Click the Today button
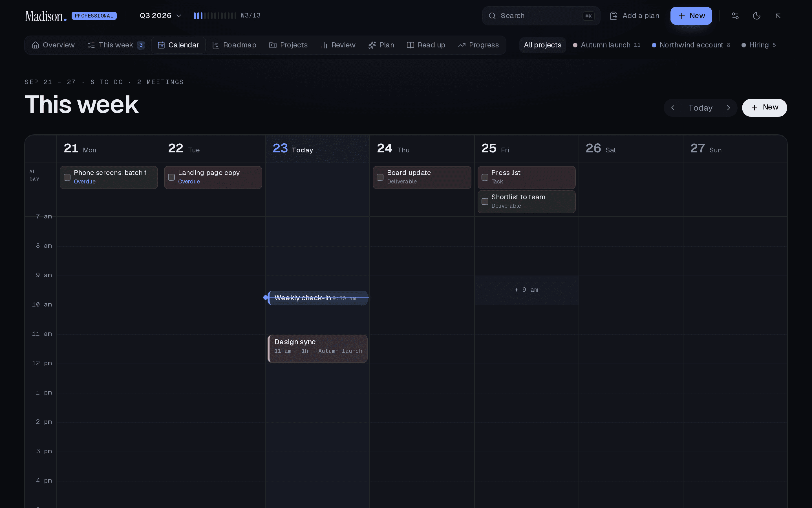This screenshot has height=508, width=812. click(x=701, y=108)
